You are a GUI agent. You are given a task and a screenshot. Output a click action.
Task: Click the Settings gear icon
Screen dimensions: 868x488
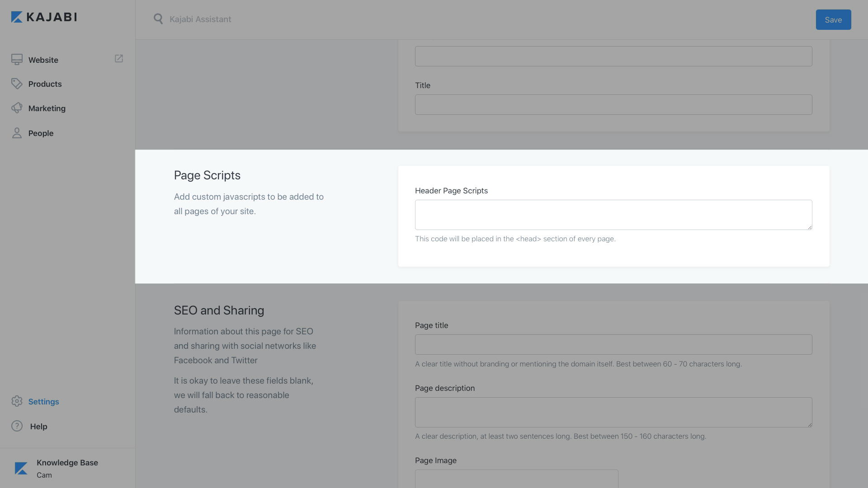(x=17, y=401)
